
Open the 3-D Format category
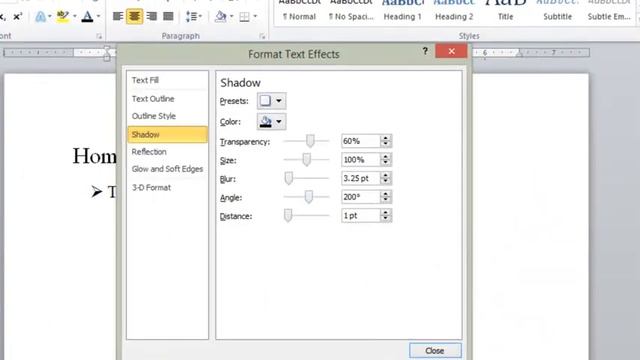pos(167,188)
